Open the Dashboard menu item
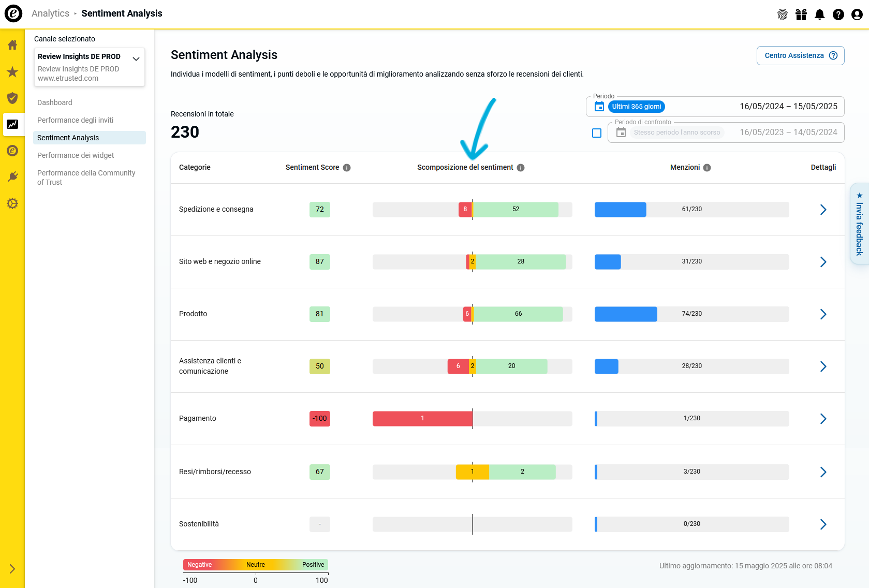 coord(54,102)
